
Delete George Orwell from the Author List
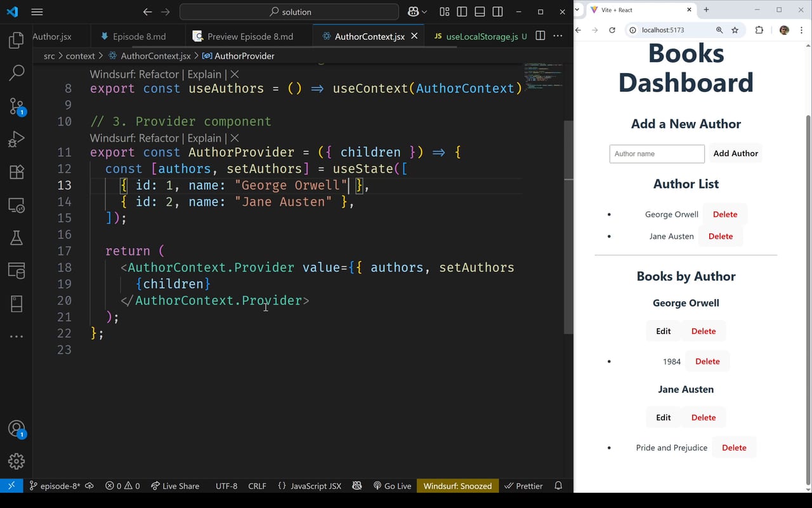(x=725, y=214)
